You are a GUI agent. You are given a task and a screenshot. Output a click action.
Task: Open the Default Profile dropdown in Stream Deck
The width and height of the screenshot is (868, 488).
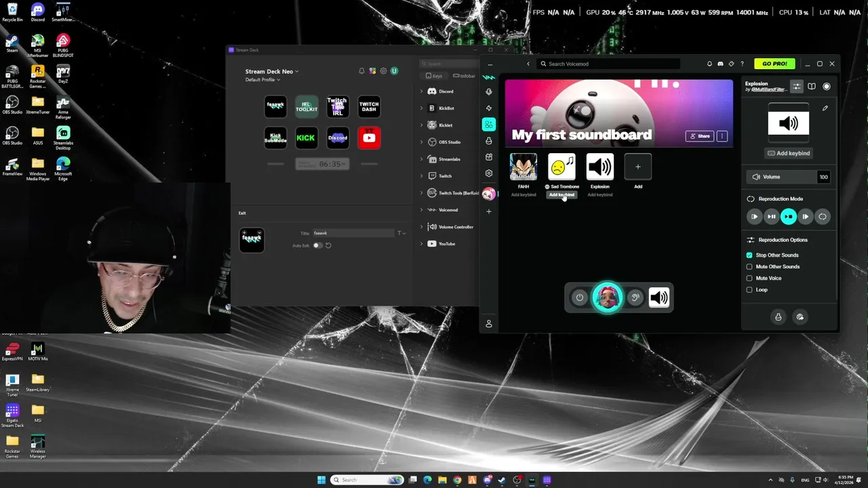click(262, 80)
